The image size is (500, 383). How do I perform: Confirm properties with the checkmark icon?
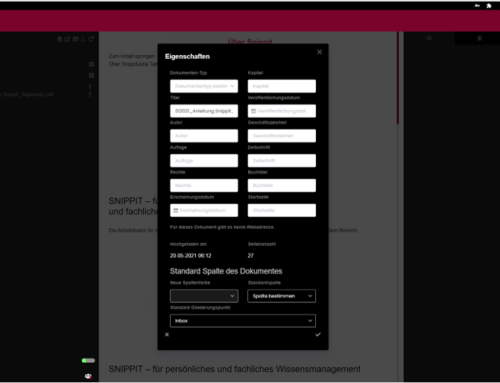pos(318,334)
